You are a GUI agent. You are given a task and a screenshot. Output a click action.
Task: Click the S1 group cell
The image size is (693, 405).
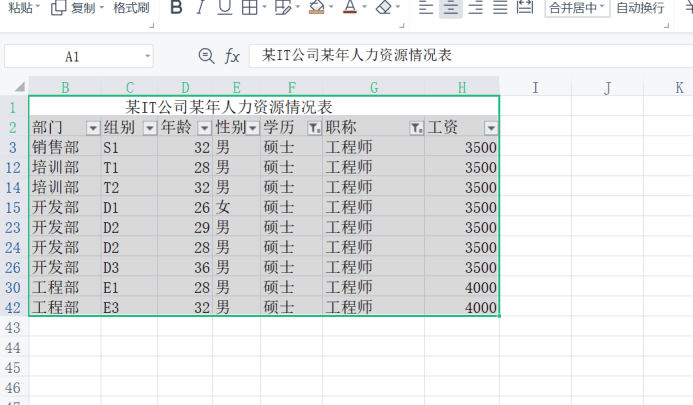coord(129,147)
